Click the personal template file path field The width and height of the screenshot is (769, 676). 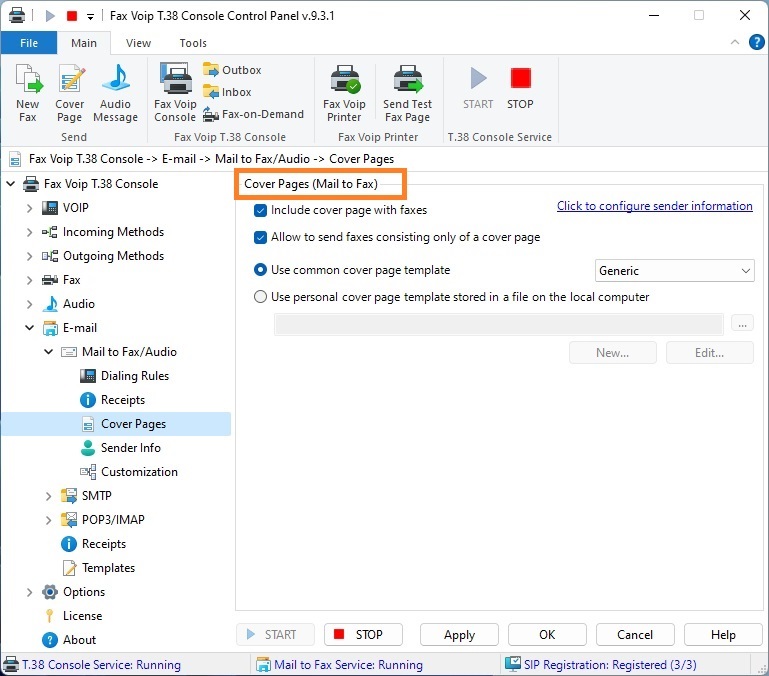(498, 324)
